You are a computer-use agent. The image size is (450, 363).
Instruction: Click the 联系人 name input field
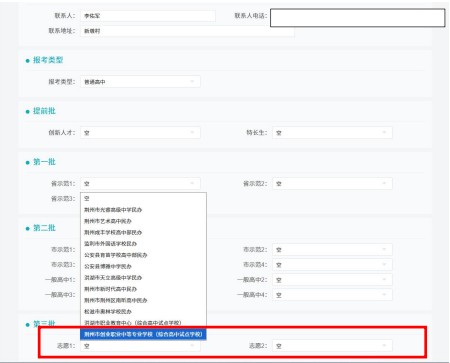(x=148, y=16)
